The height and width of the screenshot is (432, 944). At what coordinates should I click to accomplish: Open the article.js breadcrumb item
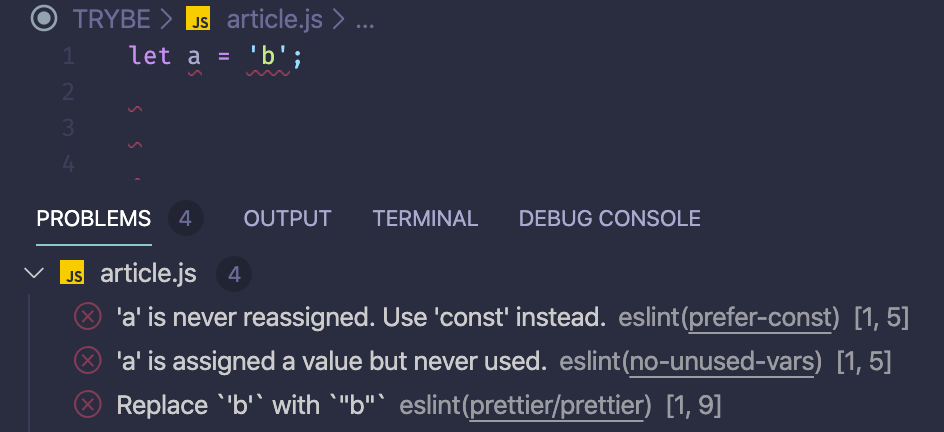click(275, 20)
